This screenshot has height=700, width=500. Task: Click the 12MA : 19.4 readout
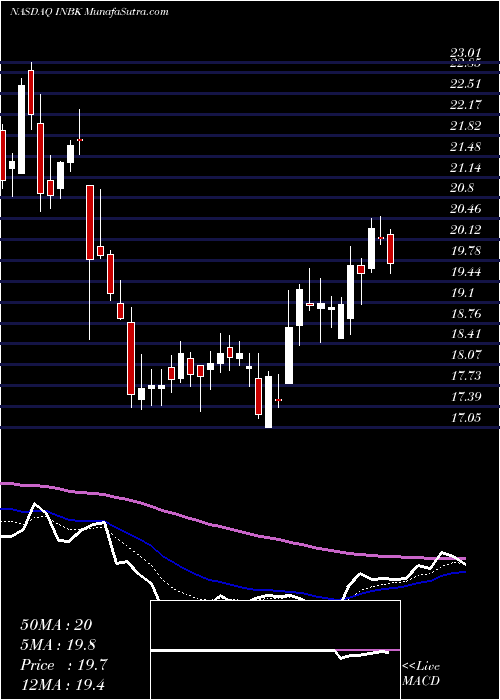click(62, 684)
